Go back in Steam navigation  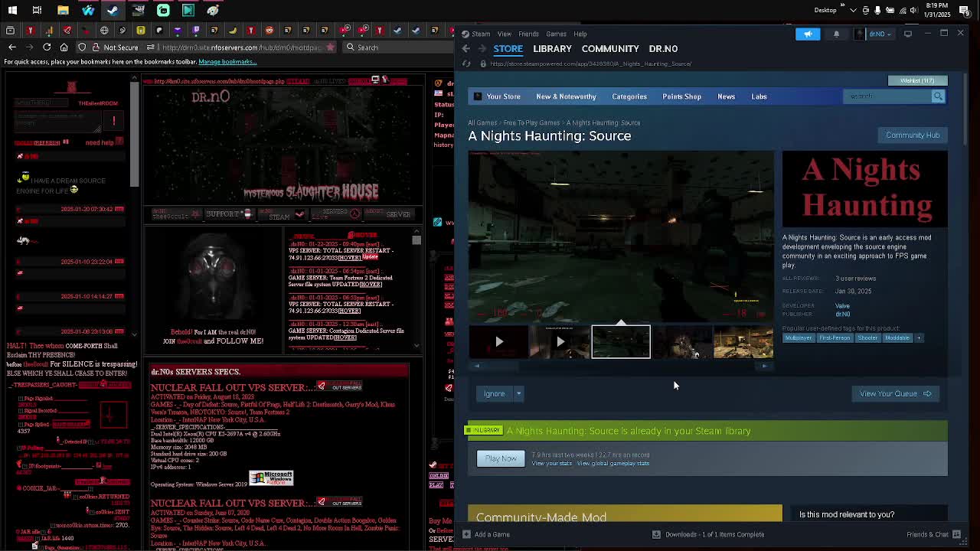(x=465, y=48)
